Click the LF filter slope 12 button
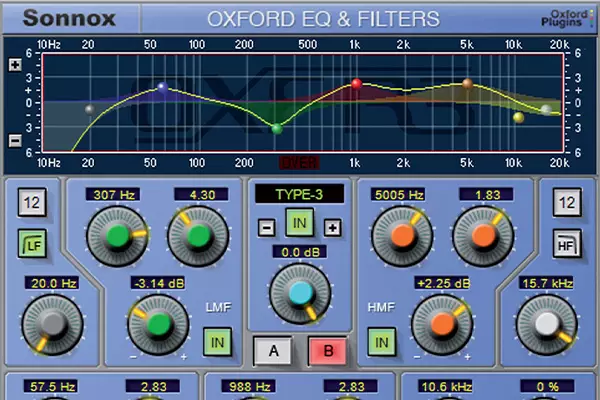This screenshot has height=400, width=600. click(32, 202)
